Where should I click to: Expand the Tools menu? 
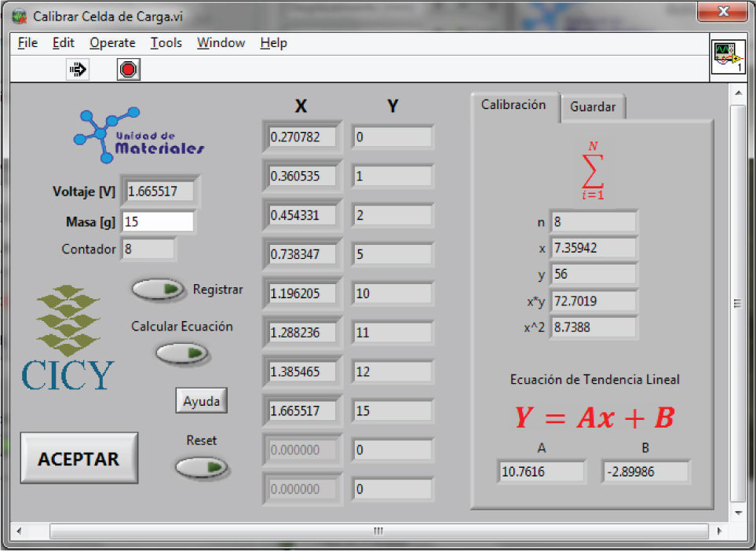[x=166, y=43]
